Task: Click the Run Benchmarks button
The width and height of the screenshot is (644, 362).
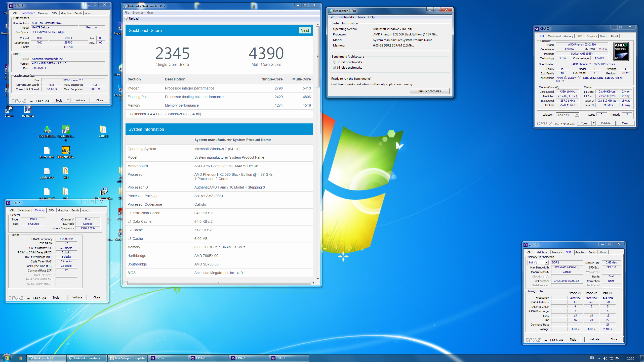Action: point(429,91)
